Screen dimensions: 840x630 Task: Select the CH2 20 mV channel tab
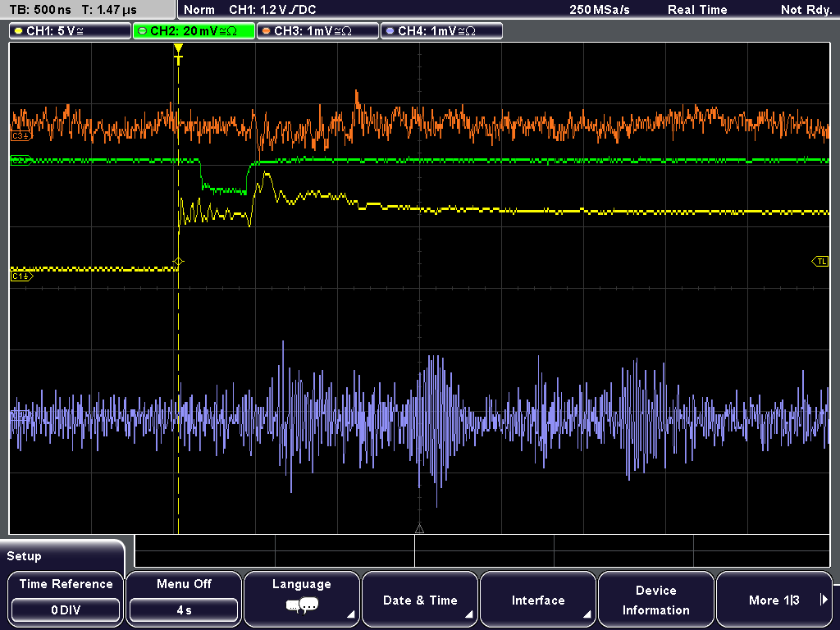coord(194,31)
